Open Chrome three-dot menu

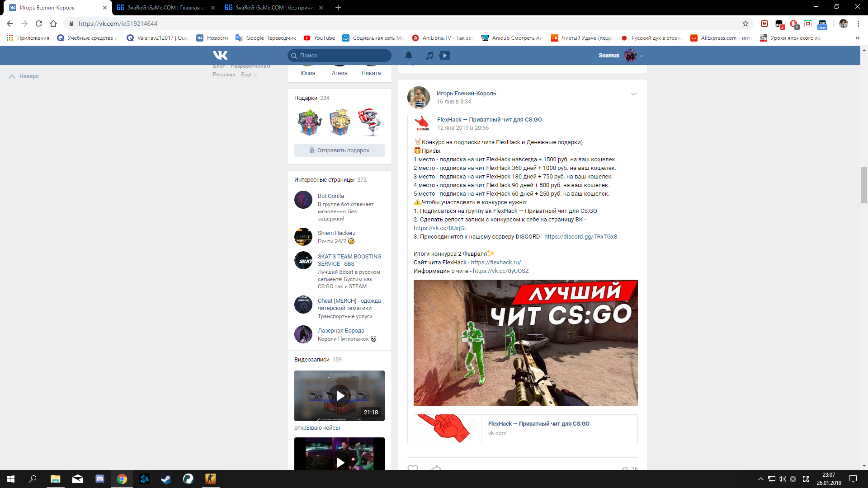point(858,23)
